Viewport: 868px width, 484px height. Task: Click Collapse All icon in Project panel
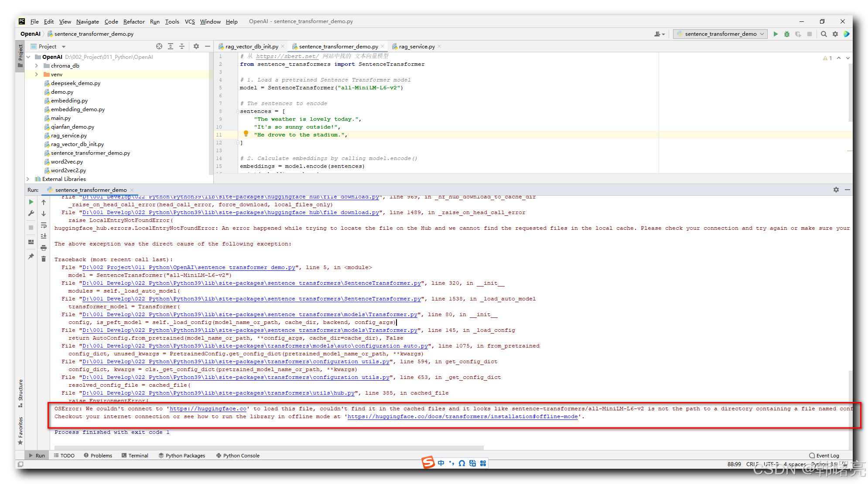coord(182,46)
